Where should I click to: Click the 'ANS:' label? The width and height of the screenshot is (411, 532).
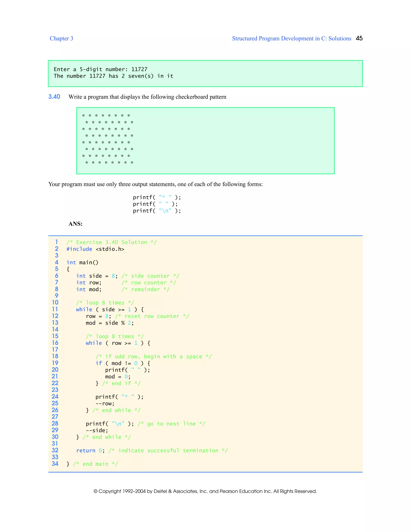[x=75, y=224]
